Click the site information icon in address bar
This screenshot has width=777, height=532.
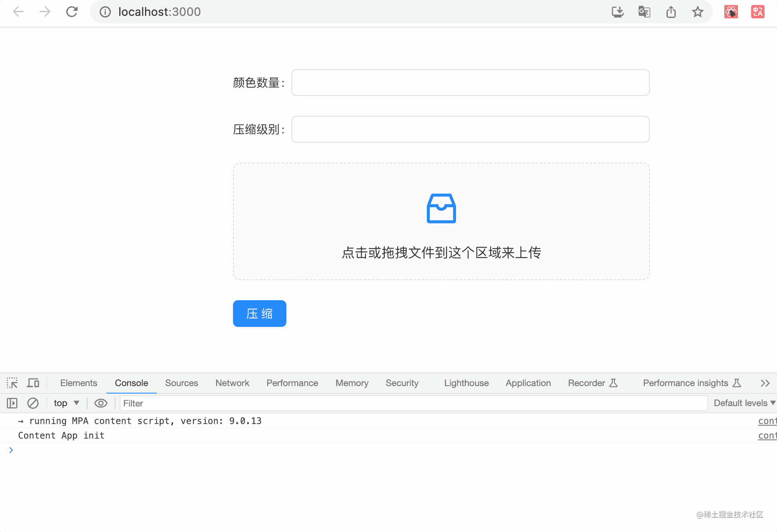click(105, 12)
